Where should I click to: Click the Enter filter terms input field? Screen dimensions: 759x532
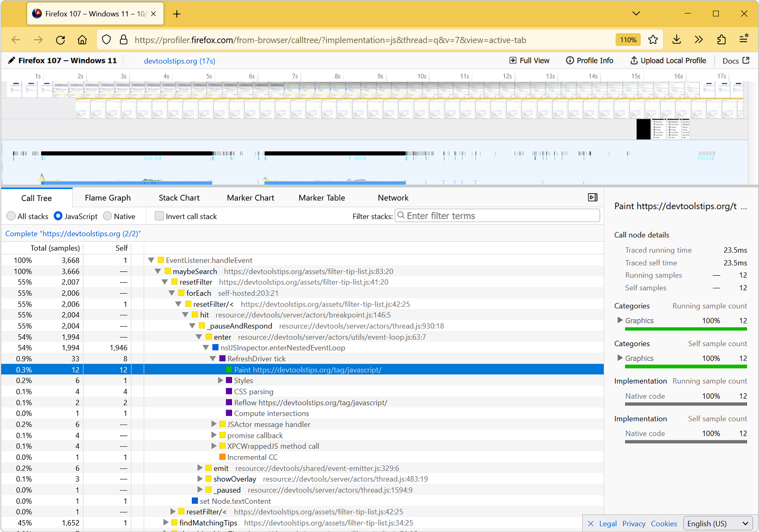point(497,215)
